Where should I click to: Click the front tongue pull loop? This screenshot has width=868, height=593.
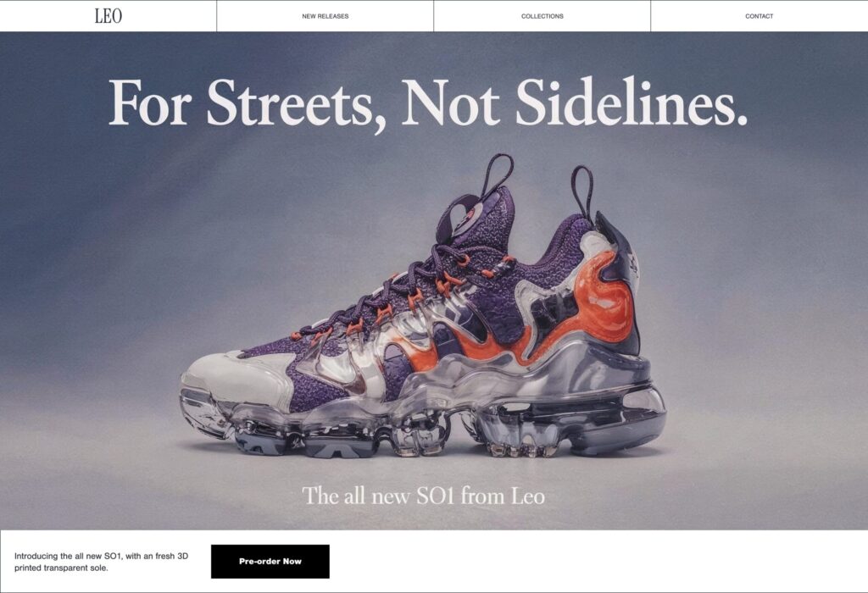pyautogui.click(x=497, y=176)
